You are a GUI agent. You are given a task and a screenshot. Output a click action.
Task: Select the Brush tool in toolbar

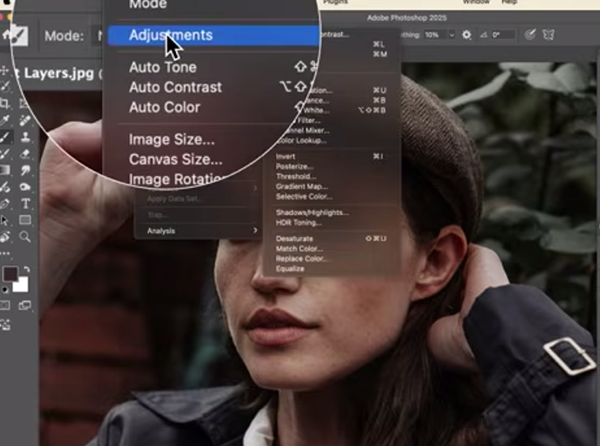5,137
